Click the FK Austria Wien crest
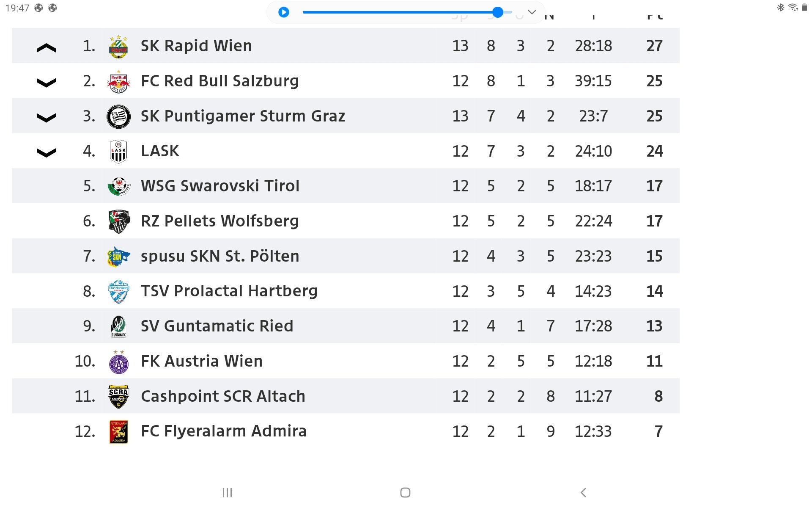This screenshot has height=508, width=812. [x=118, y=362]
